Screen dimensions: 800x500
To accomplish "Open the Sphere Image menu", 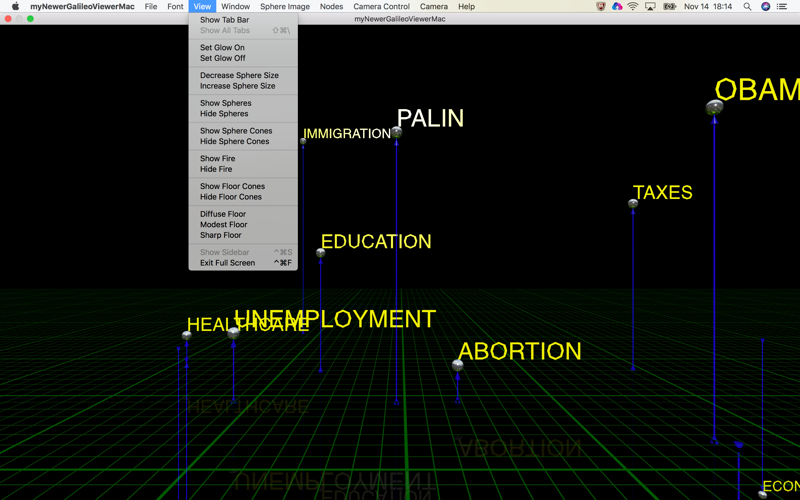I will point(285,6).
